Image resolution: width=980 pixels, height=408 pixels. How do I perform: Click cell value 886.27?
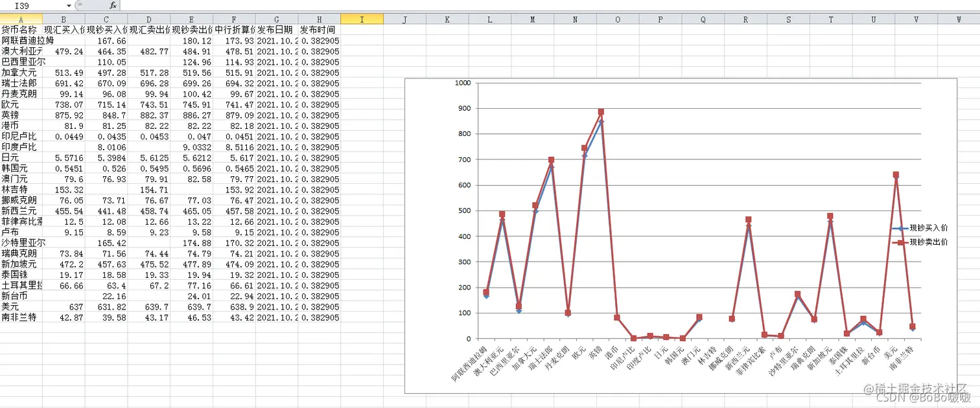coord(197,115)
